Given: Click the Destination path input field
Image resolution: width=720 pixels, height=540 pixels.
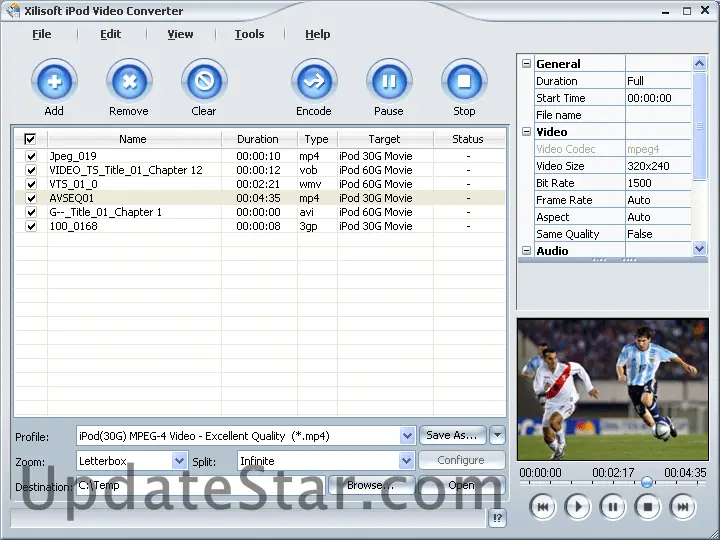Looking at the screenshot, I should [x=200, y=485].
